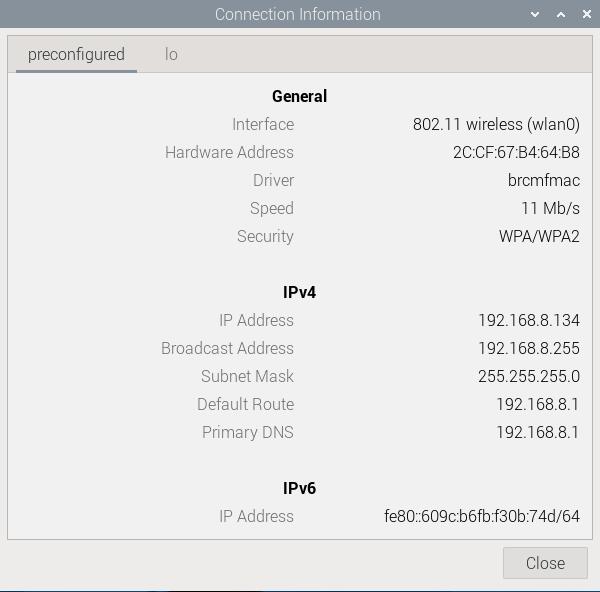Click the IPv4 address 192.168.8.134

[x=529, y=320]
